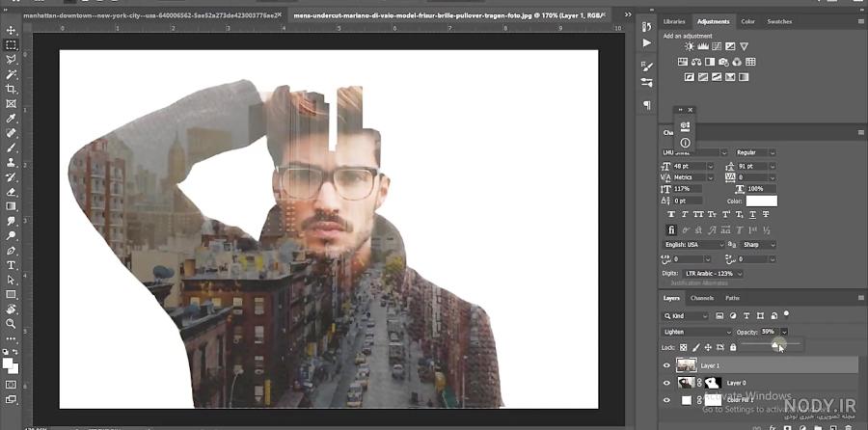Select the Move tool
The image size is (868, 430).
coord(11,30)
